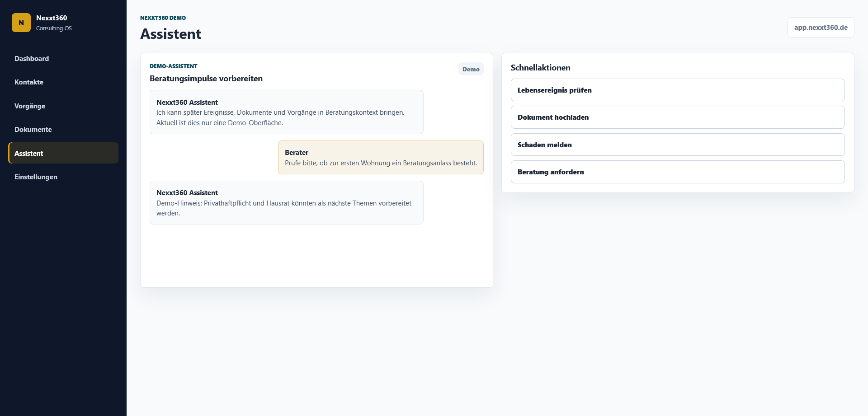Image resolution: width=868 pixels, height=416 pixels.
Task: Click the yellow N logo icon
Action: [21, 23]
